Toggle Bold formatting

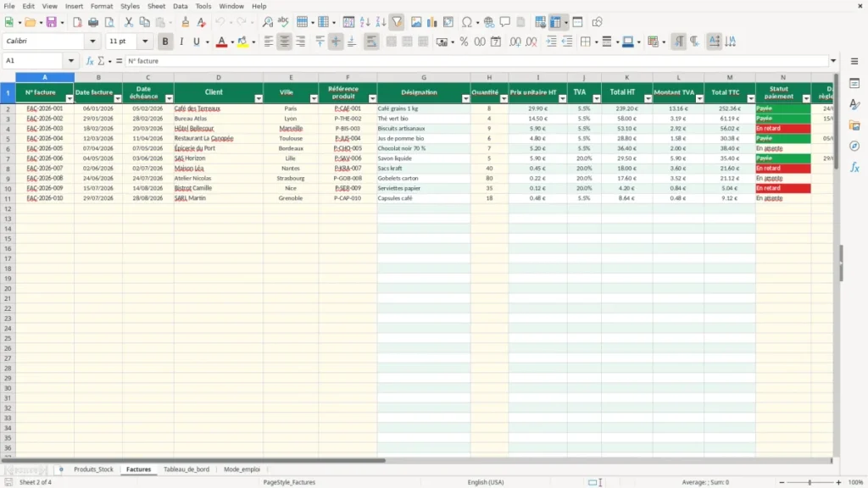coord(165,42)
